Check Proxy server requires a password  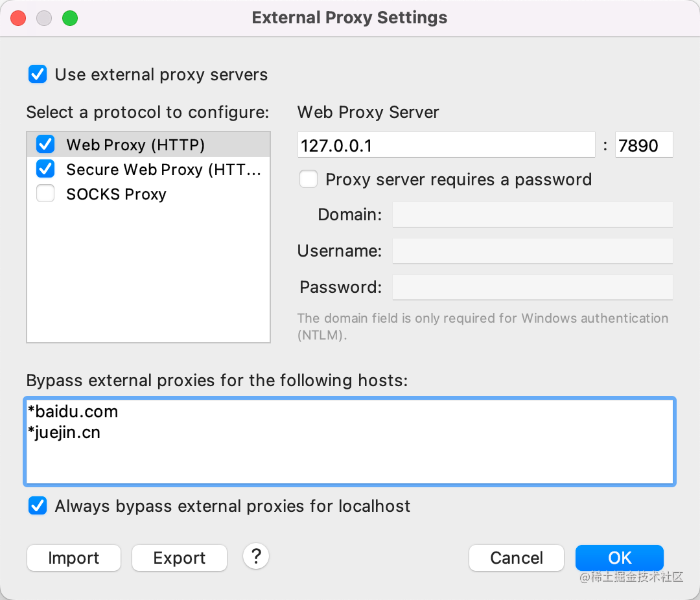pos(309,179)
